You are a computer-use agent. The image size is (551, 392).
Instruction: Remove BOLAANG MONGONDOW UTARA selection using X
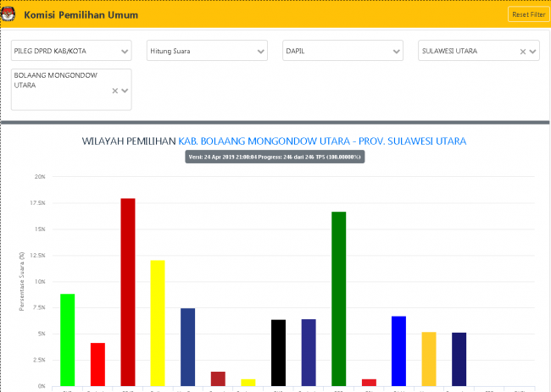(115, 91)
